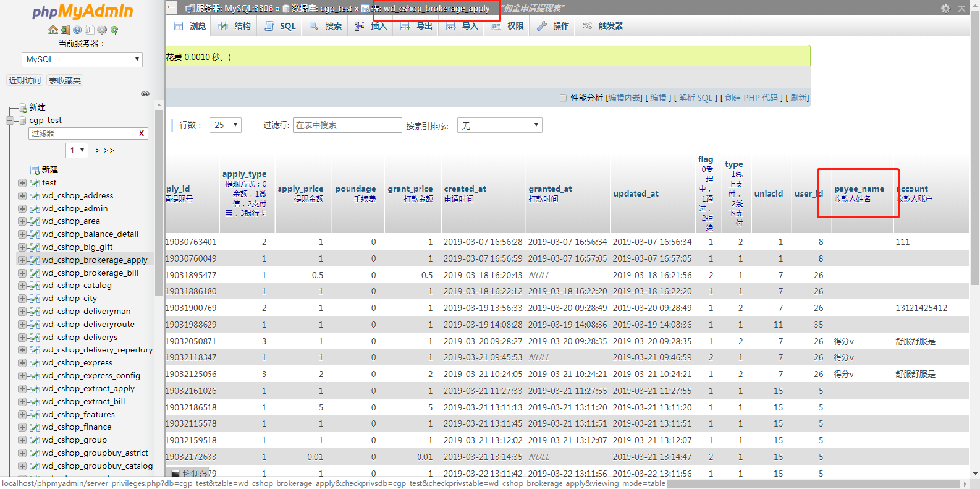
Task: Open the 导出 (Export) tab
Action: (416, 26)
